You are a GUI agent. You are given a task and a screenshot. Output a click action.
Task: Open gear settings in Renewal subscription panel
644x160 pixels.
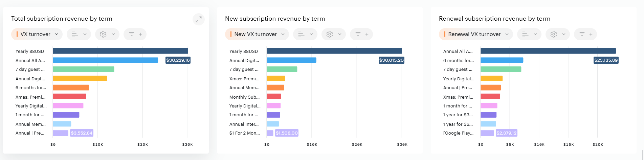click(x=557, y=34)
